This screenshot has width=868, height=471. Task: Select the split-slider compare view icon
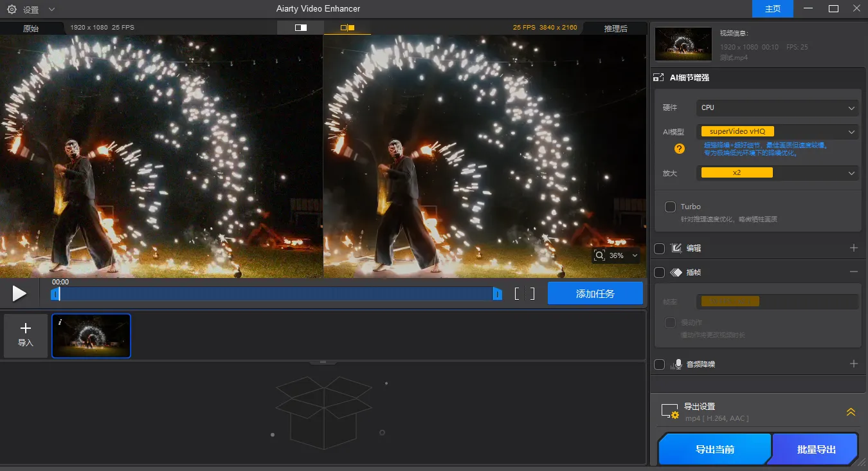click(x=300, y=28)
